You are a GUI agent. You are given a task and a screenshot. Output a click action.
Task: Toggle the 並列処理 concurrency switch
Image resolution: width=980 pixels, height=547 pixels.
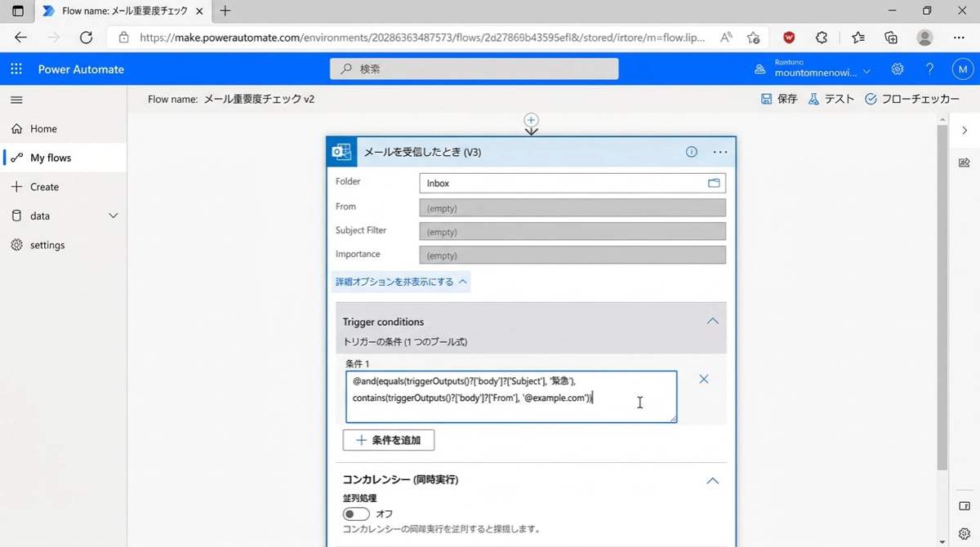pyautogui.click(x=356, y=514)
